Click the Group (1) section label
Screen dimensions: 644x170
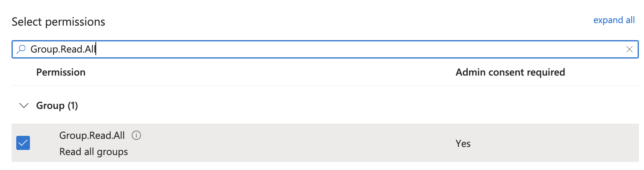click(57, 106)
